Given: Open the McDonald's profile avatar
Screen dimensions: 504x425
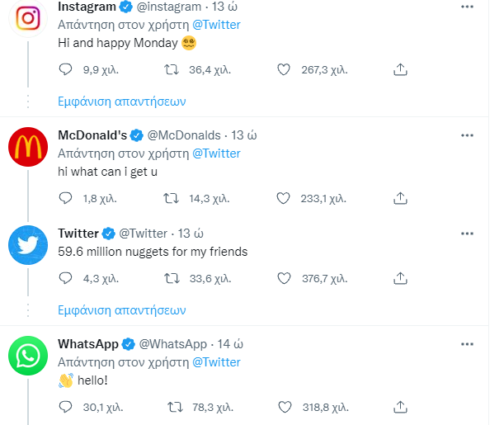Looking at the screenshot, I should click(x=27, y=149).
